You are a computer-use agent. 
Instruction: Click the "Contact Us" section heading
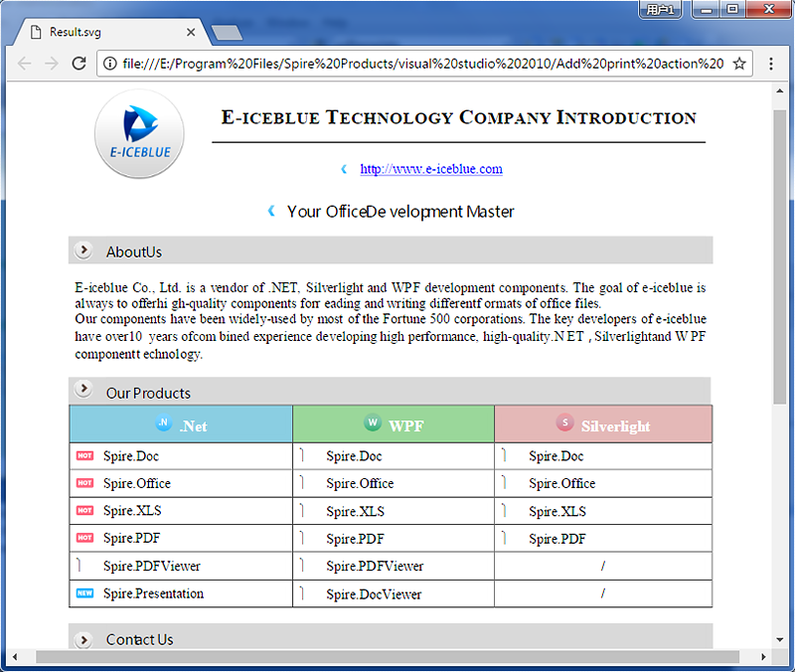coord(139,639)
